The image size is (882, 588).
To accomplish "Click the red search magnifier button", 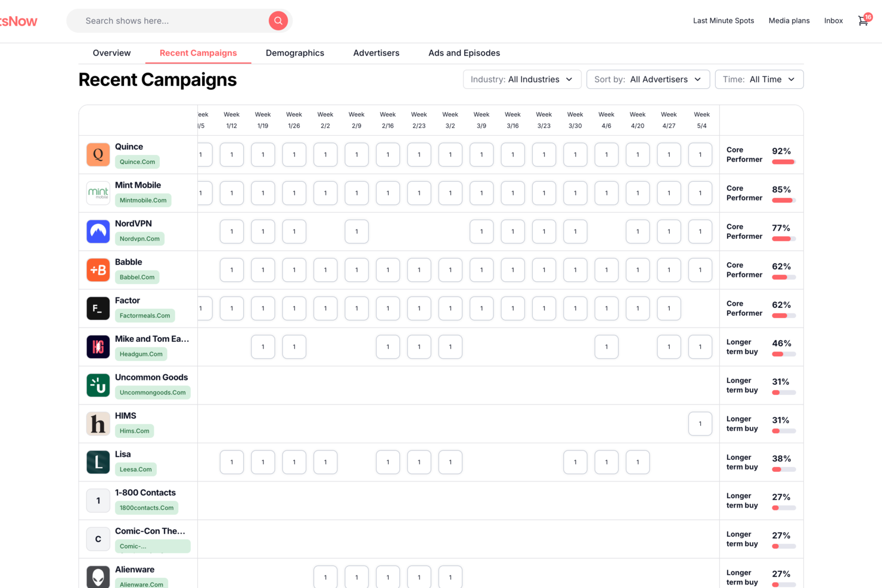I will click(278, 21).
